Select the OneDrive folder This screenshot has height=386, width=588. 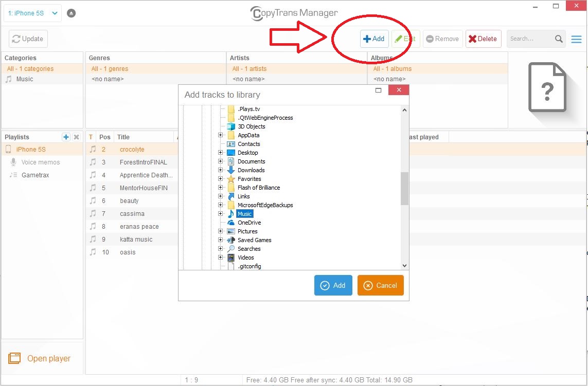pyautogui.click(x=249, y=223)
